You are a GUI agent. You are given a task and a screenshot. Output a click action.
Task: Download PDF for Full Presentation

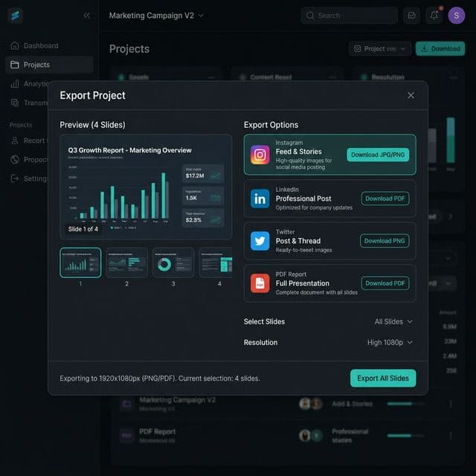coord(385,283)
